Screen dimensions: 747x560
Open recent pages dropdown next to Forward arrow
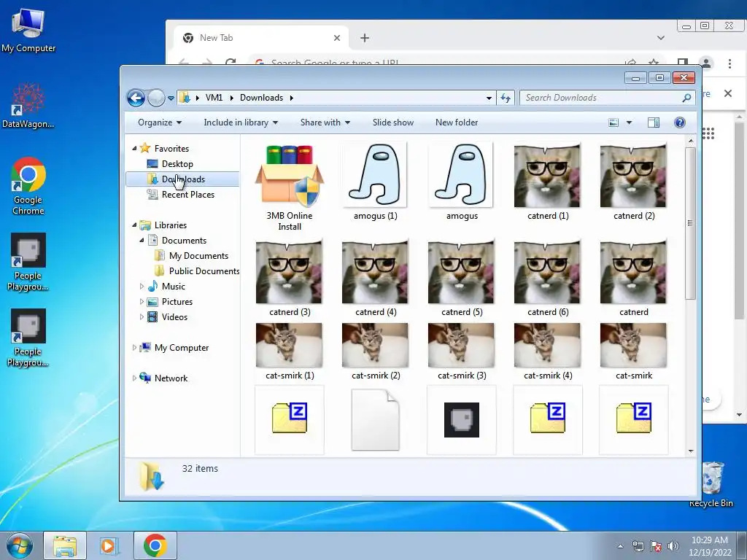coord(171,98)
